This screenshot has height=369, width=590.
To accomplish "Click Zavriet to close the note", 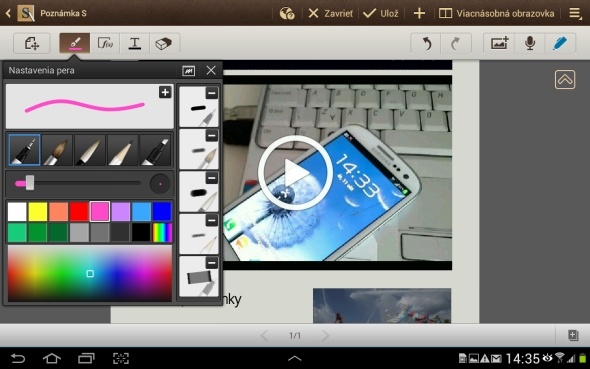I will [x=330, y=14].
